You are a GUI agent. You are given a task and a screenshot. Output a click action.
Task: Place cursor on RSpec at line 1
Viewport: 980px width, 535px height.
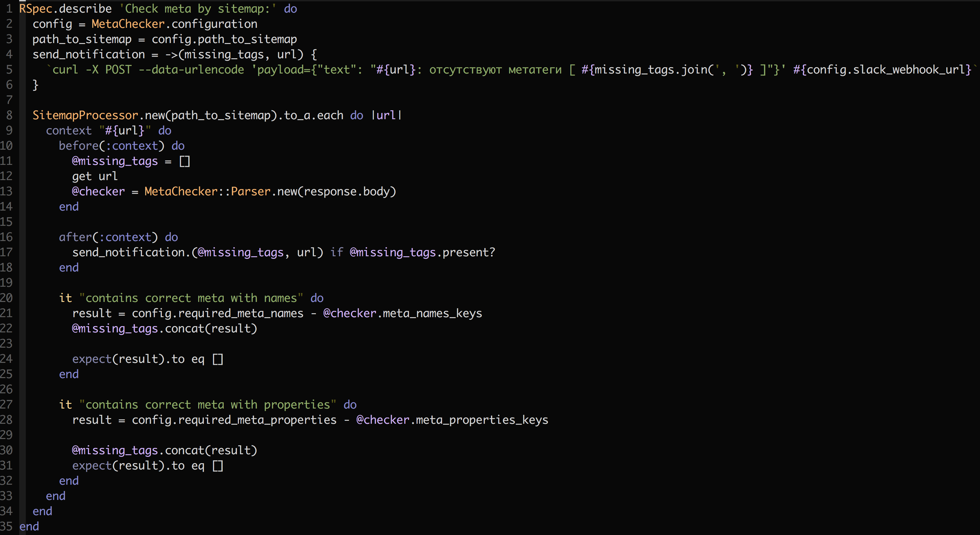tap(36, 8)
